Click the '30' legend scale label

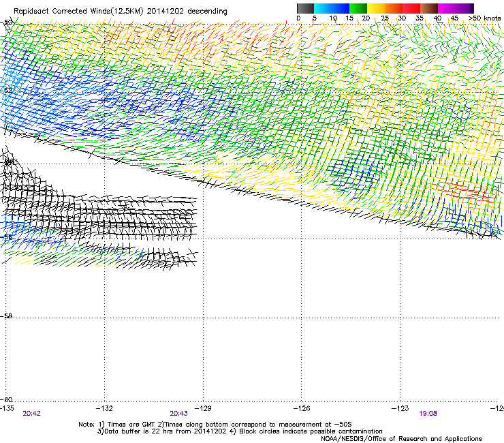click(402, 18)
